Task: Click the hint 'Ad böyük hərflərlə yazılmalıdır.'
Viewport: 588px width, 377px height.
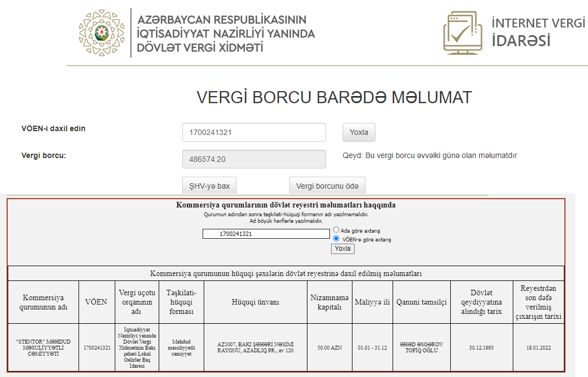Action: [285, 221]
